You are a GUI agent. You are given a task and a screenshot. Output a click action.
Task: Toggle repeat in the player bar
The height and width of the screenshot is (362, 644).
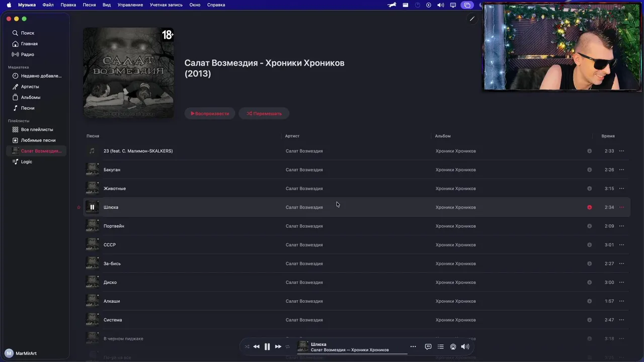288,346
